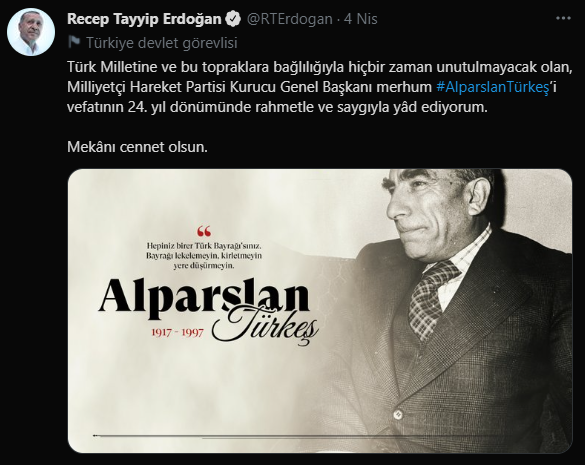Screen dimensions: 585x465
Task: Click the cursive Türkeş signature text
Action: coord(265,326)
